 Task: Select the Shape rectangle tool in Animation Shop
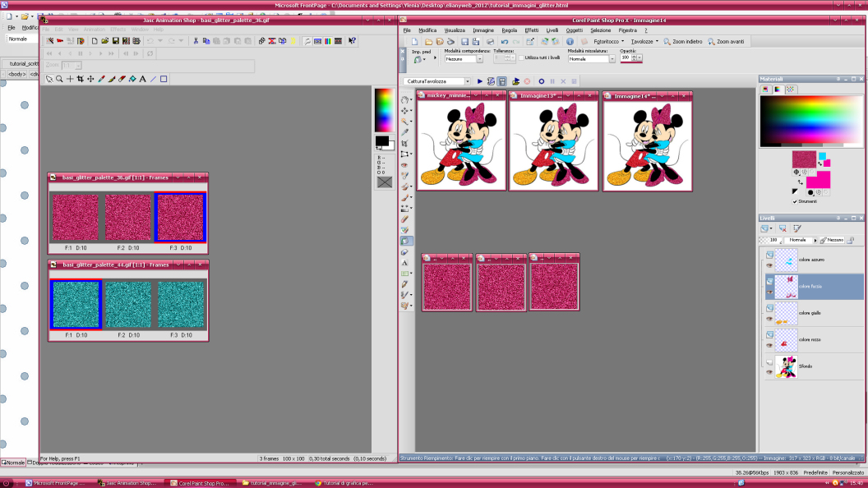(x=164, y=79)
